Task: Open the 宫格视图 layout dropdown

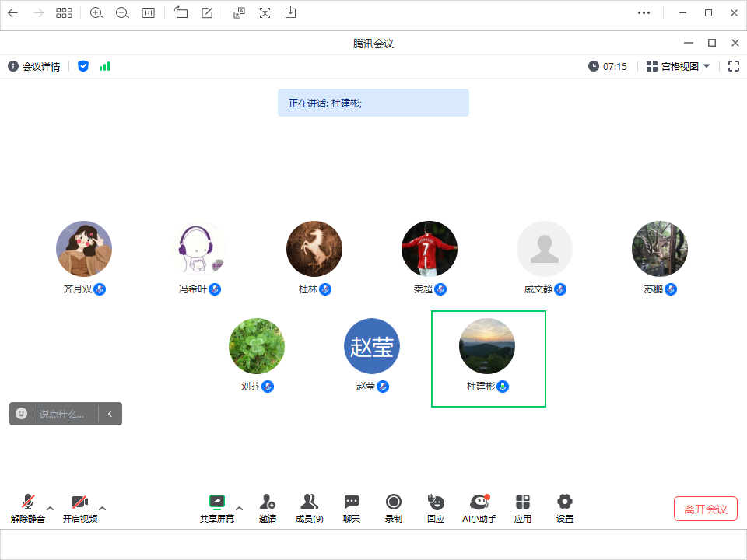Action: [678, 66]
